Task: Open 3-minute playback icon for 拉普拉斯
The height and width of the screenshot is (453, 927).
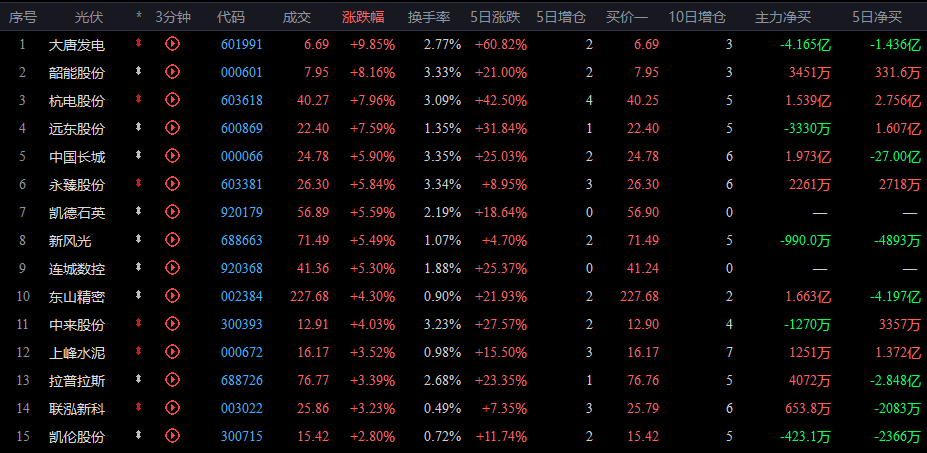Action: click(x=172, y=379)
